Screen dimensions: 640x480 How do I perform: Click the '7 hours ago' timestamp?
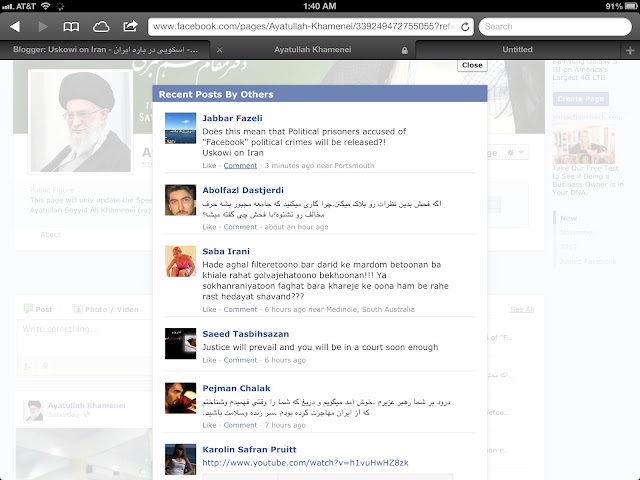[x=285, y=425]
